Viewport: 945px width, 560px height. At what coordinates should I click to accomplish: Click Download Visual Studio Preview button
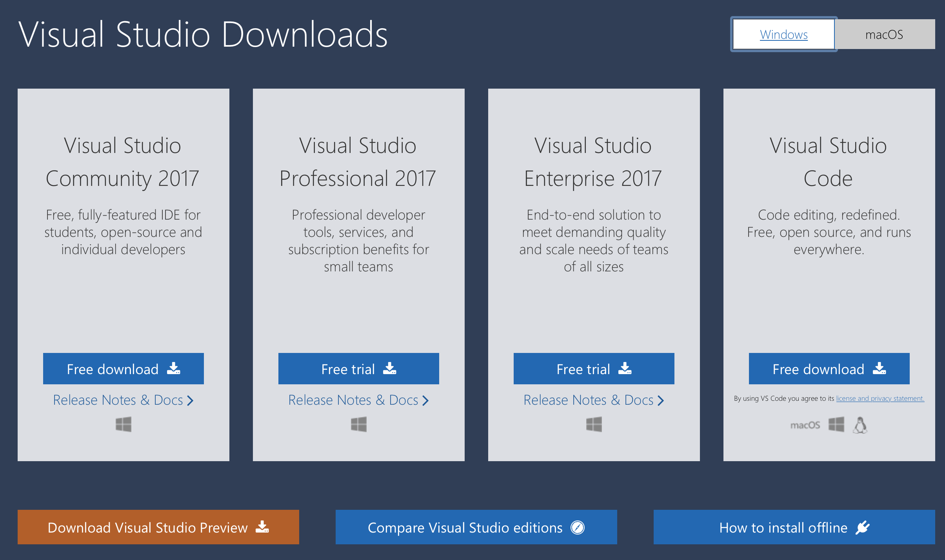[x=158, y=527]
